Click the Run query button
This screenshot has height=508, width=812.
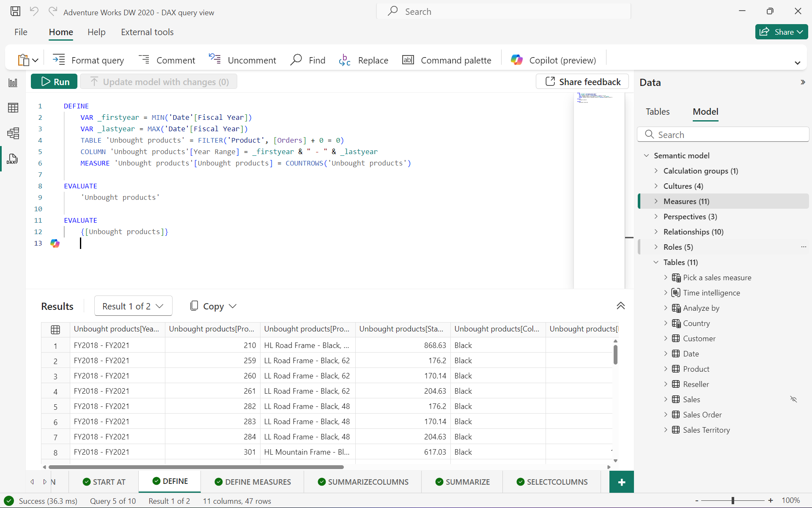55,81
